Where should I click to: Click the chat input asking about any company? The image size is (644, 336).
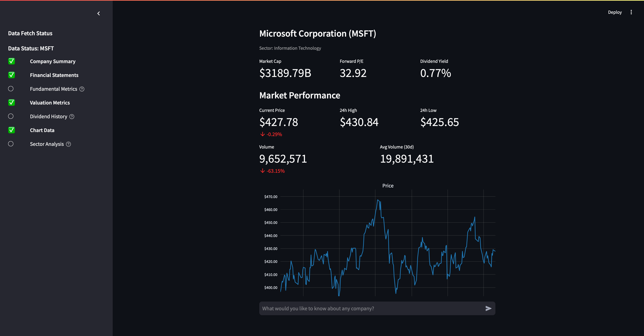[x=370, y=308]
